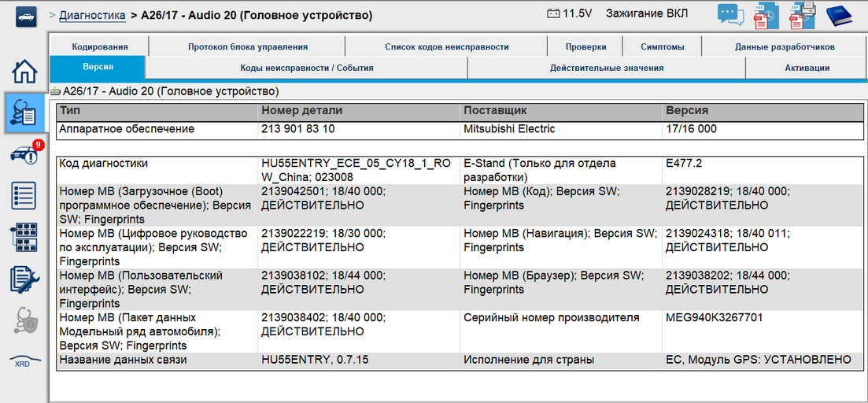Go to the Home sidebar icon

pyautogui.click(x=25, y=72)
